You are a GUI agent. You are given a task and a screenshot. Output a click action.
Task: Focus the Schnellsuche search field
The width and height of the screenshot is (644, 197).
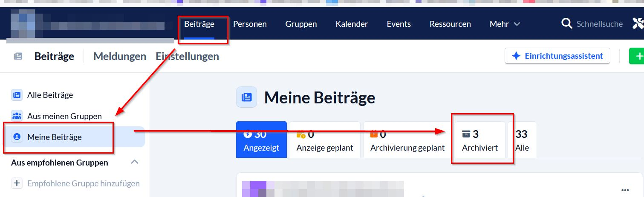point(599,24)
